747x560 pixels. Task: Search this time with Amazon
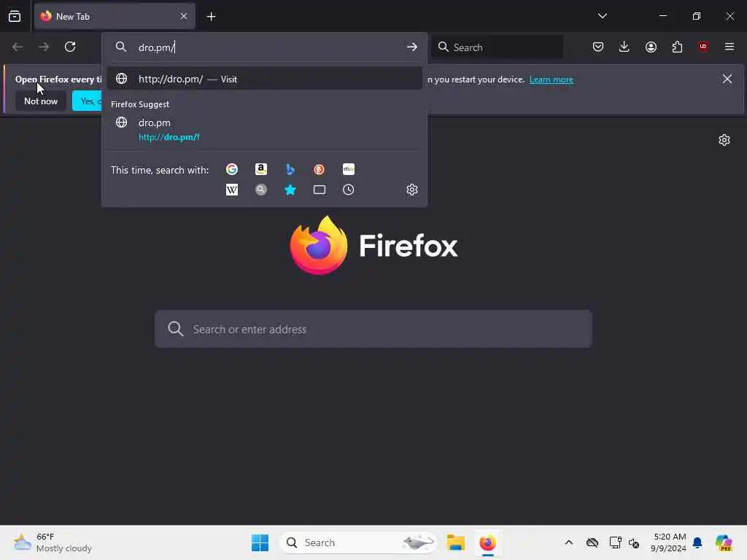pyautogui.click(x=261, y=169)
